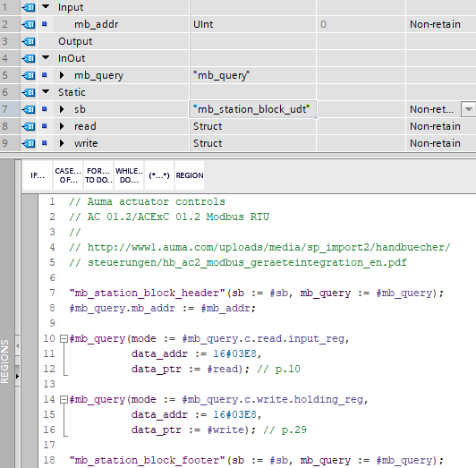The height and width of the screenshot is (468, 476).
Task: Click the // p.10 comment
Action: [x=278, y=369]
